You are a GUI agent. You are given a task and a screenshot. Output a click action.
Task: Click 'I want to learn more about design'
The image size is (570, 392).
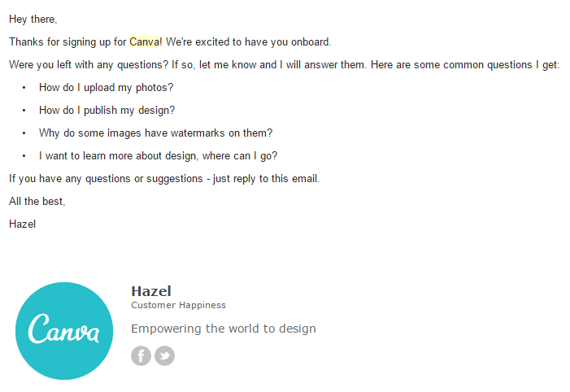click(x=118, y=156)
